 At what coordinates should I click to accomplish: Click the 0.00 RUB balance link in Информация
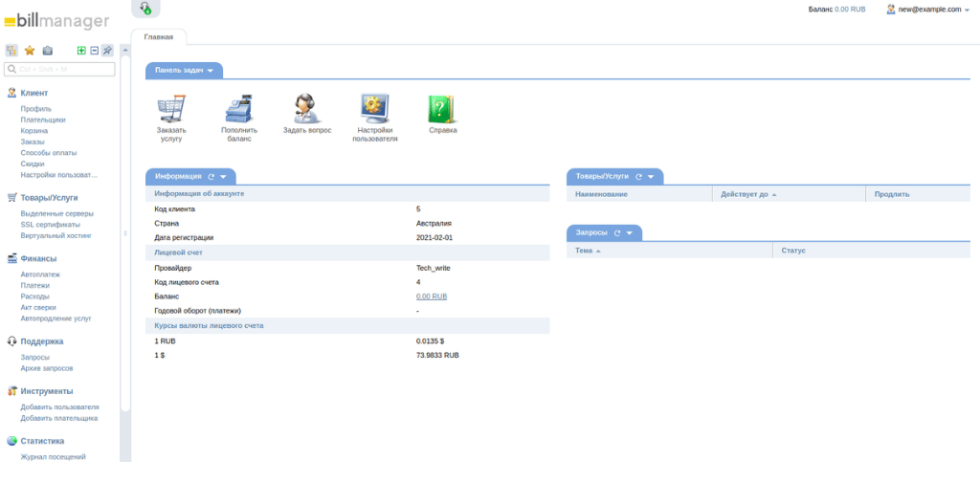[x=432, y=296]
